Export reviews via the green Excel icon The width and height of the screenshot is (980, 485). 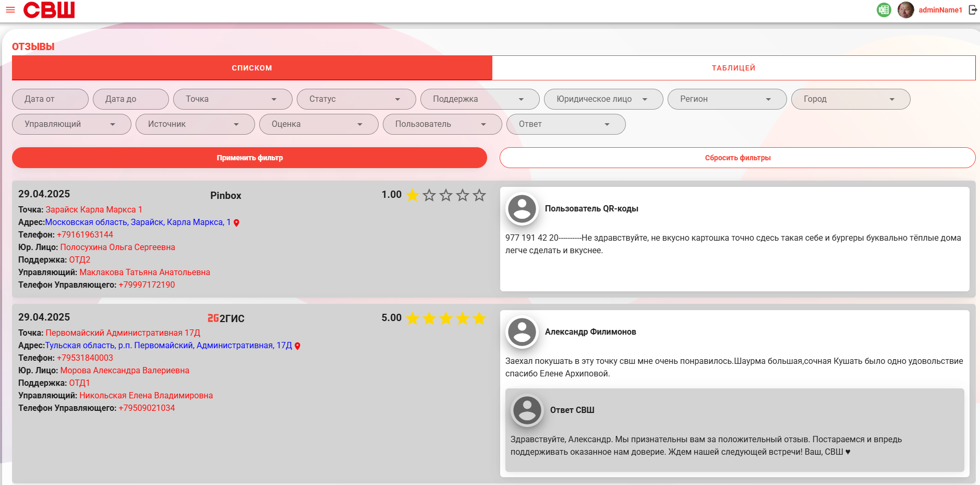884,10
